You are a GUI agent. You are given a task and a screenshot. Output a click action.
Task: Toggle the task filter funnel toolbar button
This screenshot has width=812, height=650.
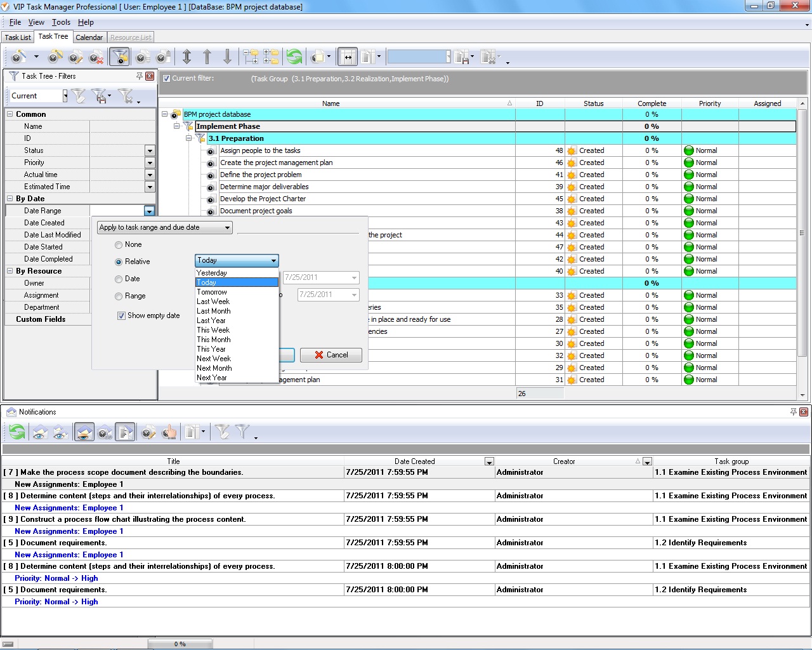pyautogui.click(x=119, y=57)
